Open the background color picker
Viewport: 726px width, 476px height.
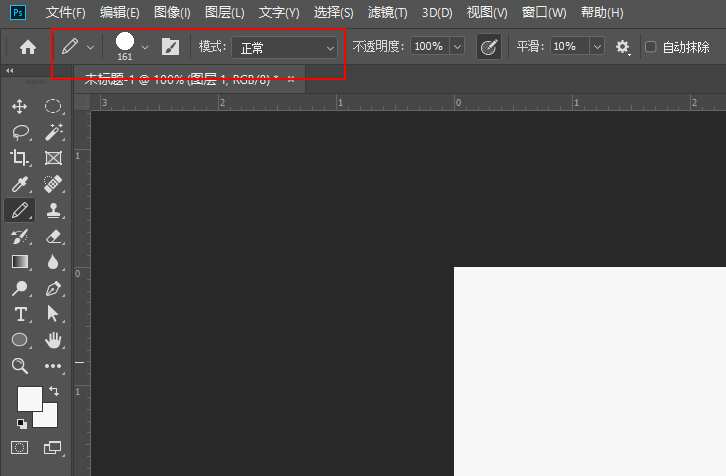[50, 419]
